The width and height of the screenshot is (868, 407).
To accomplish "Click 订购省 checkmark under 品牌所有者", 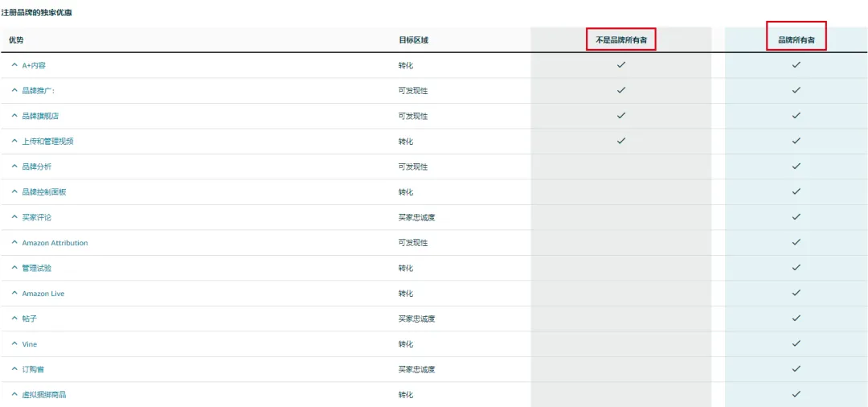I will pos(796,368).
